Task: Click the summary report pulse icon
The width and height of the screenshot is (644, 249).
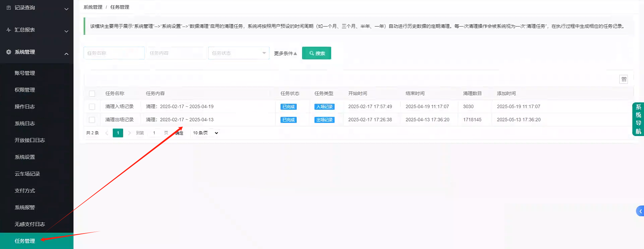Action: point(9,30)
